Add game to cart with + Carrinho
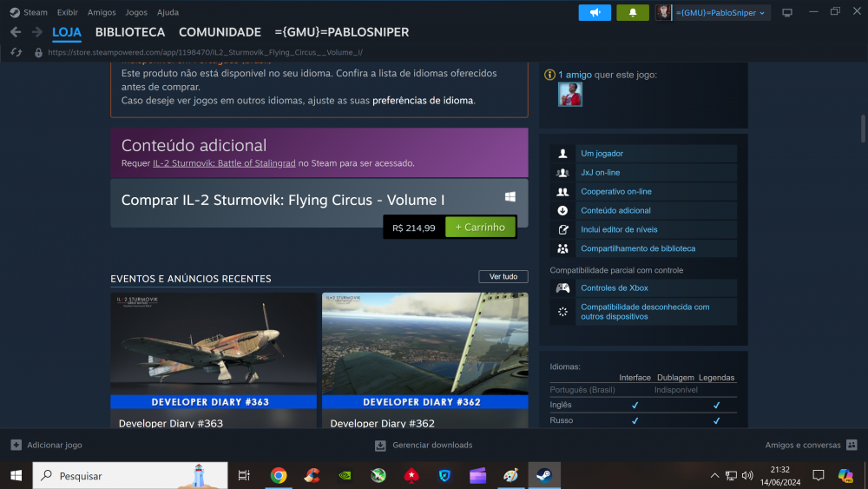The width and height of the screenshot is (868, 489). coord(480,227)
